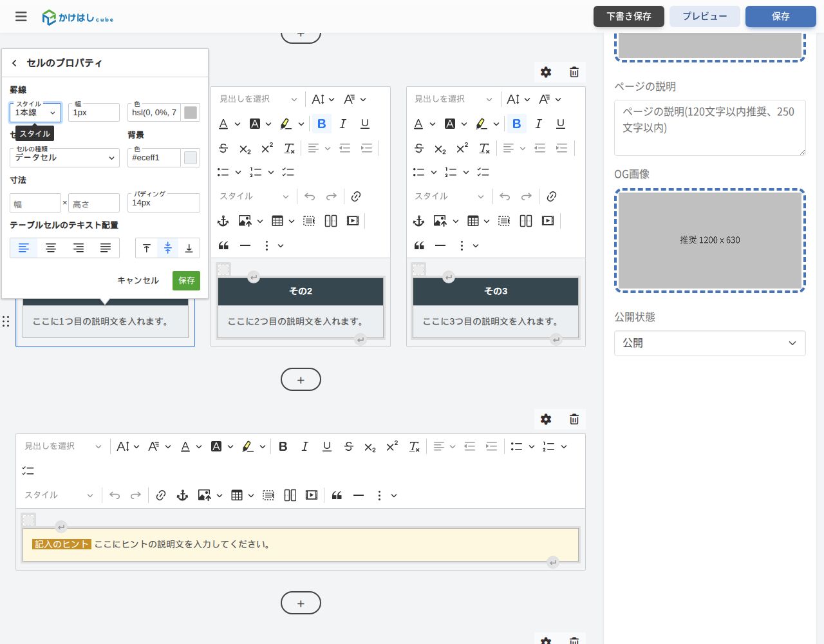The image size is (824, 644).
Task: Click the anchor icon in bottom toolbar
Action: (x=182, y=495)
